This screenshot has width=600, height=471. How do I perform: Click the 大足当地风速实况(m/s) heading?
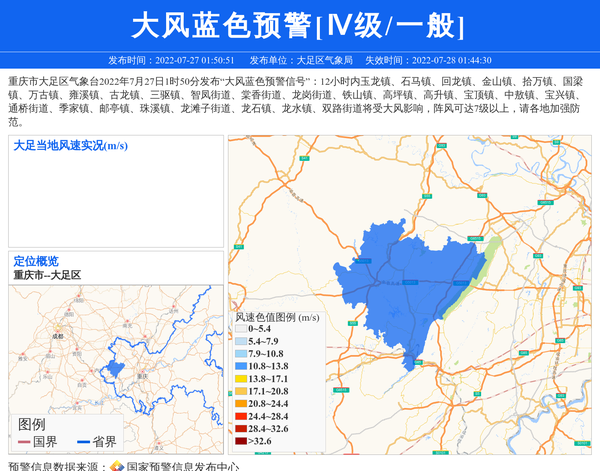click(x=70, y=146)
